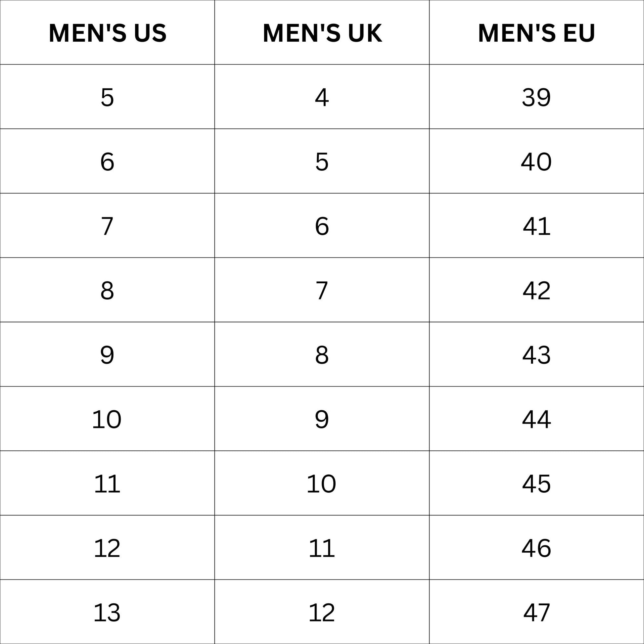Click the UK size 4 cell
The image size is (644, 644).
click(322, 97)
